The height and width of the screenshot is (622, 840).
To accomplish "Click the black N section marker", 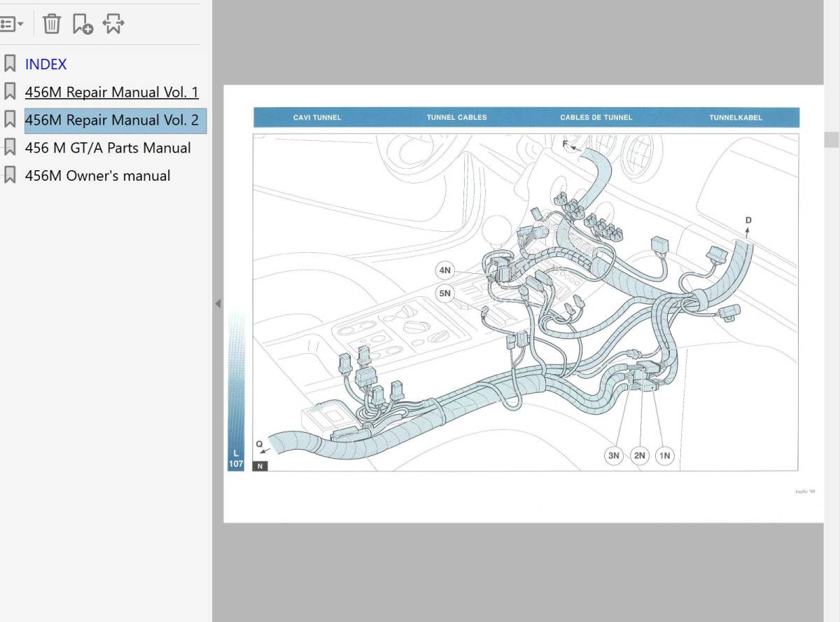I will coord(260,466).
